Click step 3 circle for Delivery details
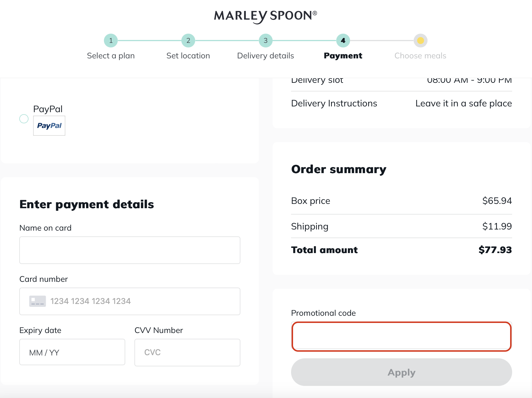The height and width of the screenshot is (398, 532). pos(265,41)
